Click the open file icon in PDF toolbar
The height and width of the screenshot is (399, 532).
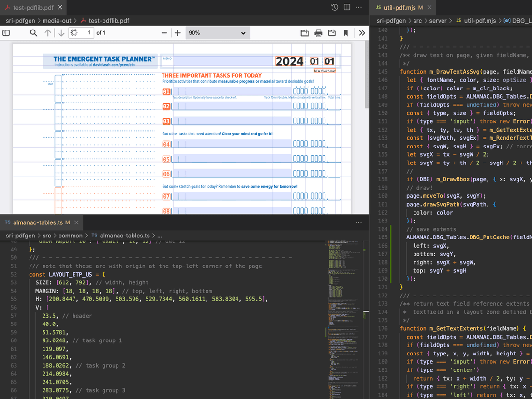304,33
